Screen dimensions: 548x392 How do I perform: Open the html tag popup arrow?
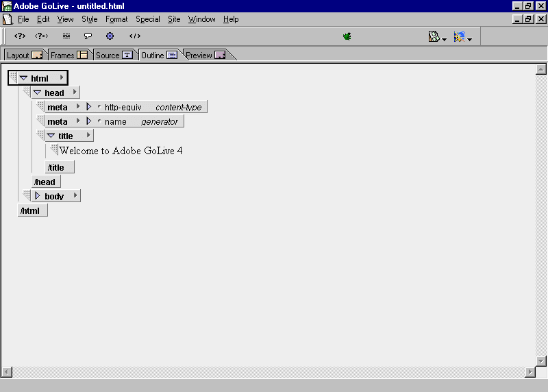click(x=62, y=77)
